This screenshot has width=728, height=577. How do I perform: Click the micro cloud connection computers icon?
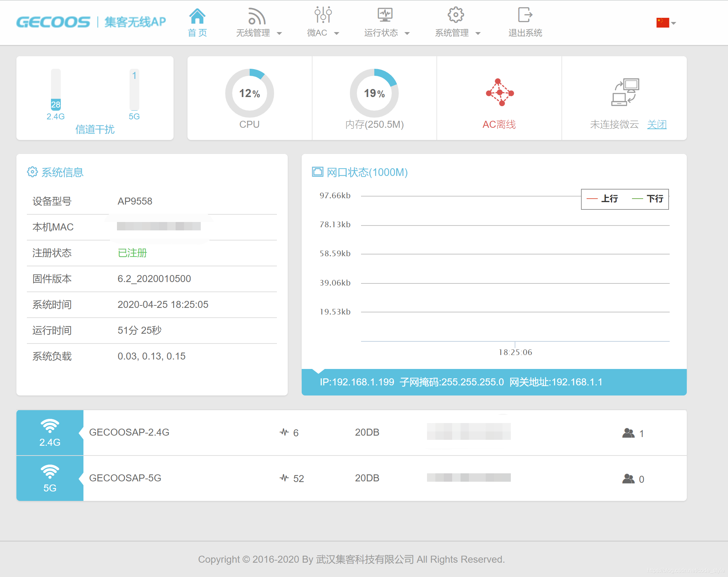[625, 92]
